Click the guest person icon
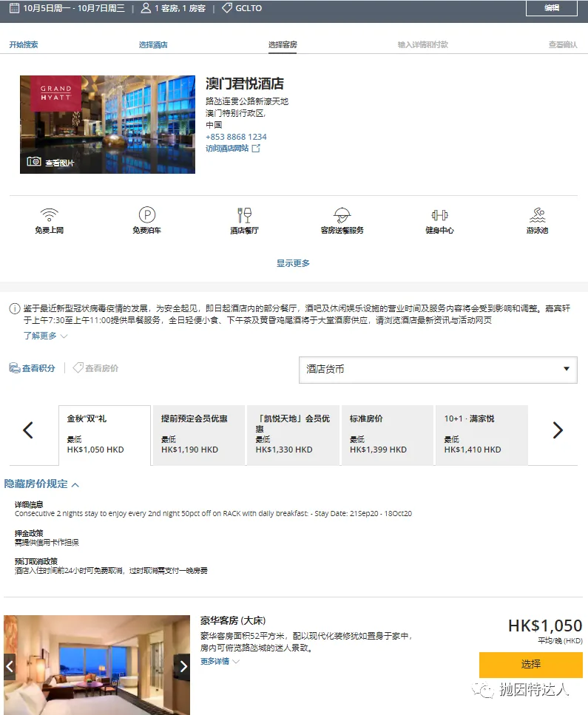The height and width of the screenshot is (715, 588). tap(146, 7)
